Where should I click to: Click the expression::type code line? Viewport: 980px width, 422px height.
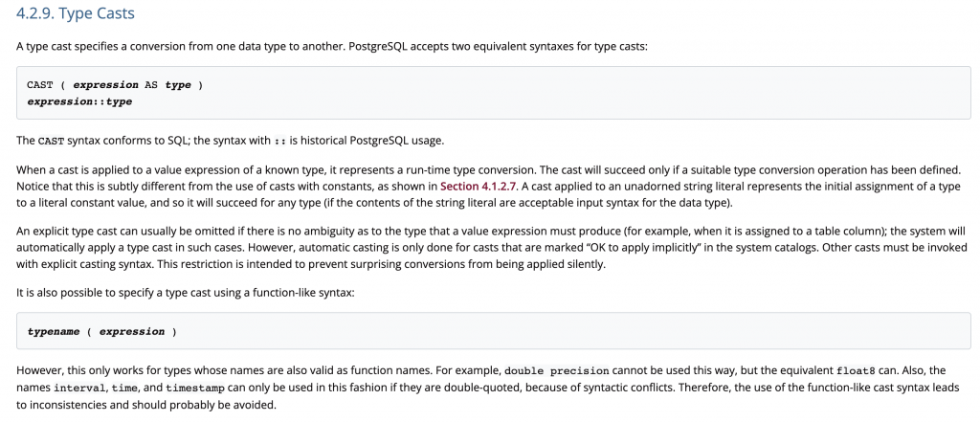coord(79,101)
